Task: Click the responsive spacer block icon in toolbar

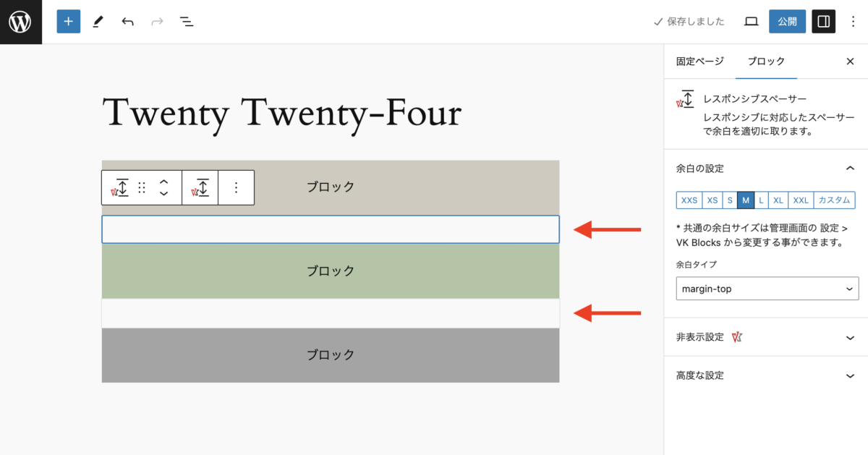Action: click(x=121, y=187)
